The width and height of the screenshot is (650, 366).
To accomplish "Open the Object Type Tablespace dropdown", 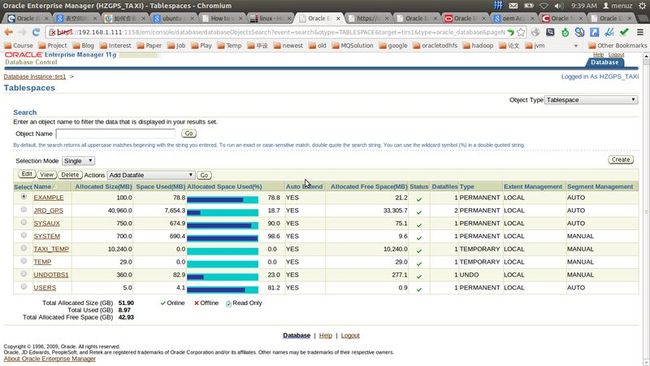I will click(x=591, y=100).
